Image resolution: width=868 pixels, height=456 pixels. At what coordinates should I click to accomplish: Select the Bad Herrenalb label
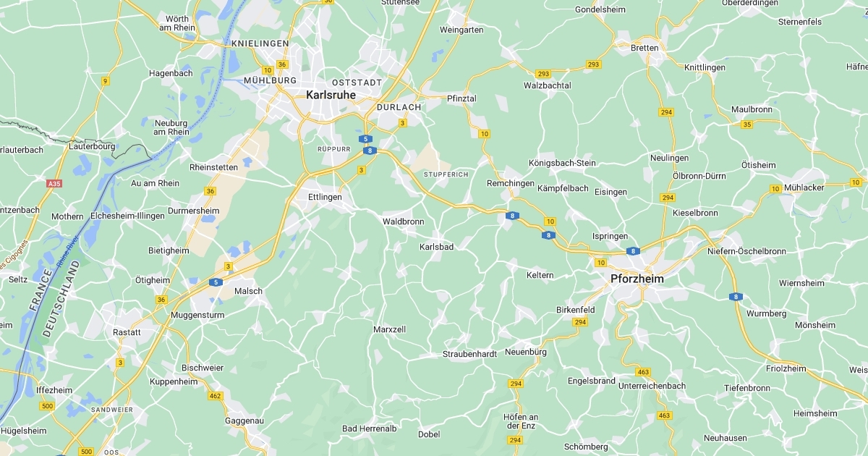click(370, 428)
